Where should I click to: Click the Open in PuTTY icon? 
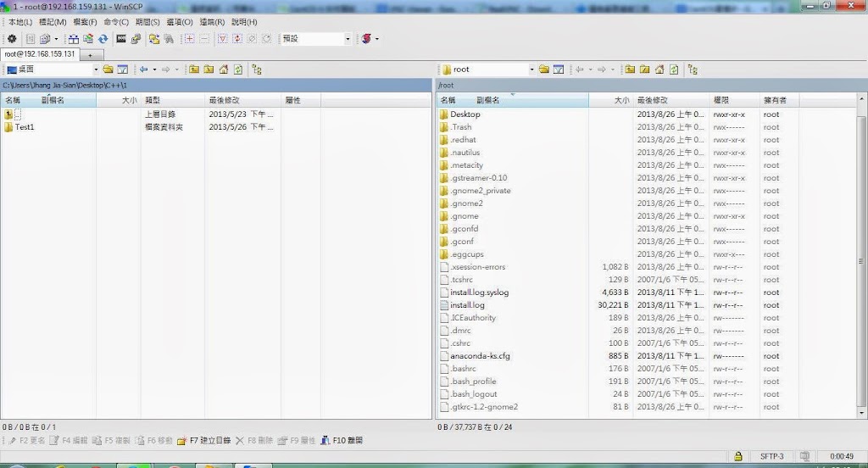pos(136,39)
